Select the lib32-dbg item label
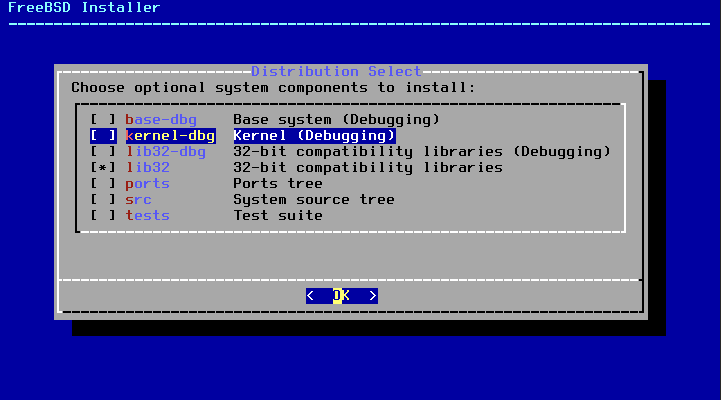Viewport: 721px width, 400px height. click(x=165, y=152)
